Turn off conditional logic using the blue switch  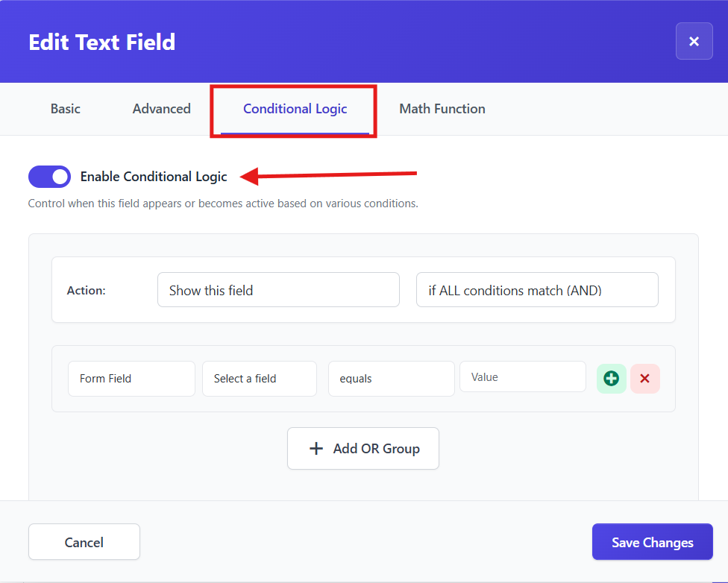49,176
